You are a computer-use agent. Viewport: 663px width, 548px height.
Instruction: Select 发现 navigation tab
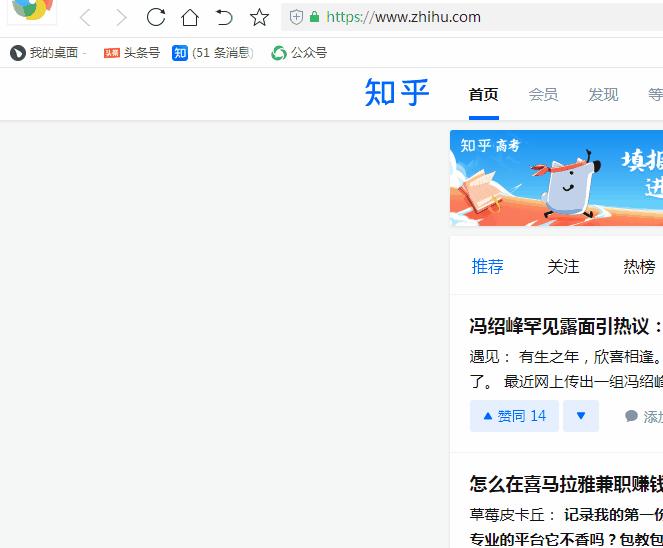click(603, 94)
